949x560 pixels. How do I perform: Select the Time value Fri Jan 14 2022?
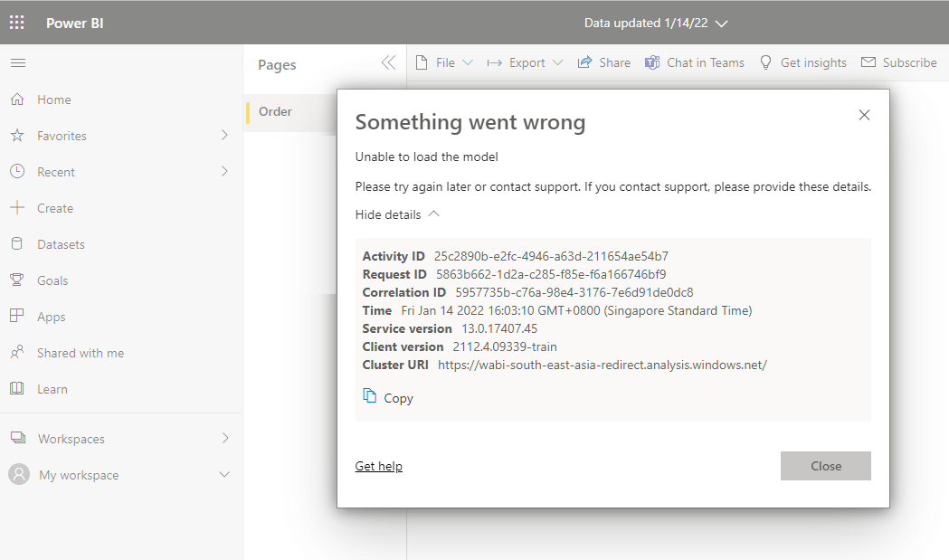[x=577, y=310]
